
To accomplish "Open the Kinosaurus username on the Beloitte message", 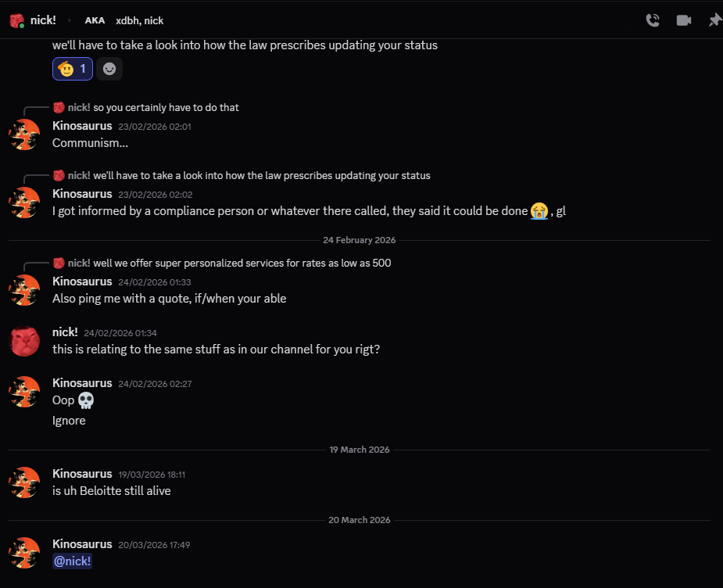I will (x=82, y=473).
